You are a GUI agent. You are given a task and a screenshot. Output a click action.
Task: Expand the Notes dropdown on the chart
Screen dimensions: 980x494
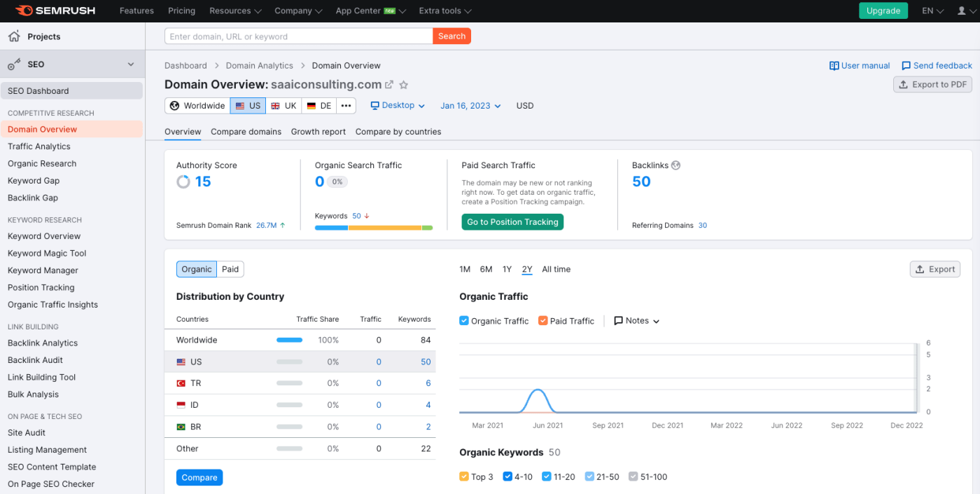coord(636,320)
